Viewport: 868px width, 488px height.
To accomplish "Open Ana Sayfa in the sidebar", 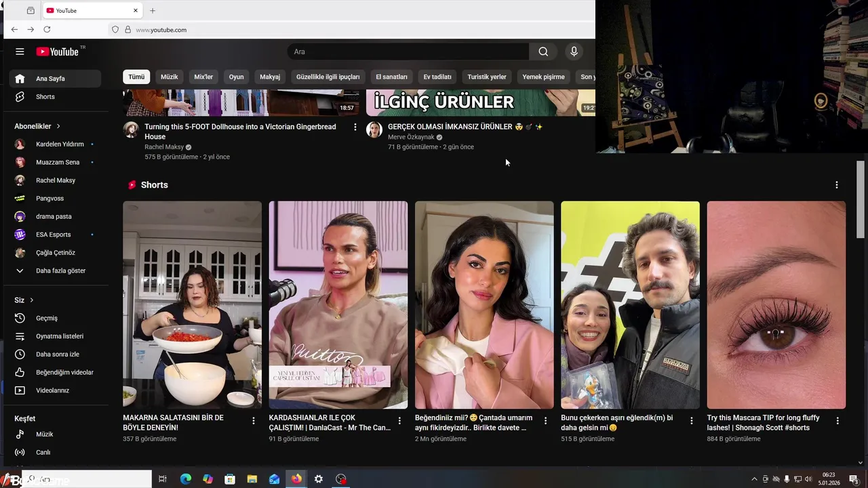I will click(x=55, y=79).
